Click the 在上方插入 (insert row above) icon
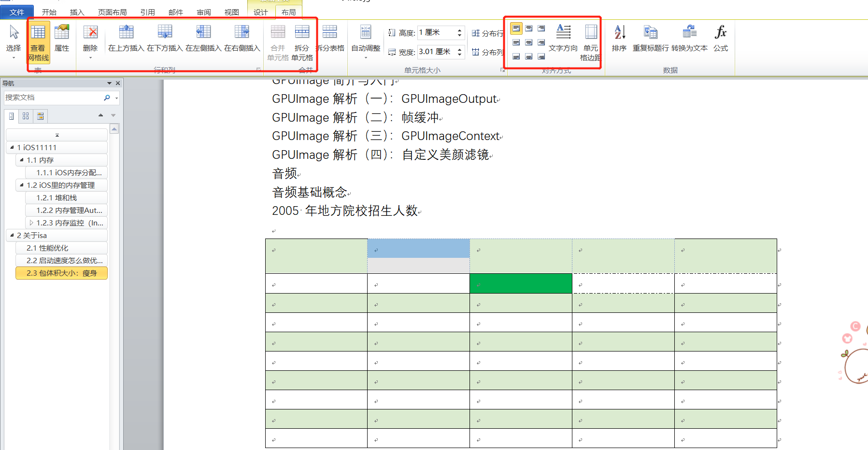This screenshot has width=868, height=450. [x=126, y=32]
